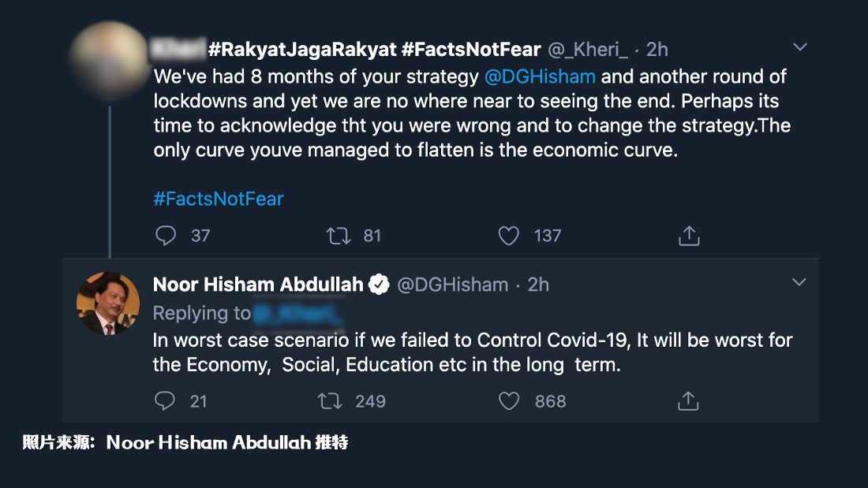
Task: Retweet Noor Hisham's reply with 249 retweets
Action: click(x=329, y=400)
